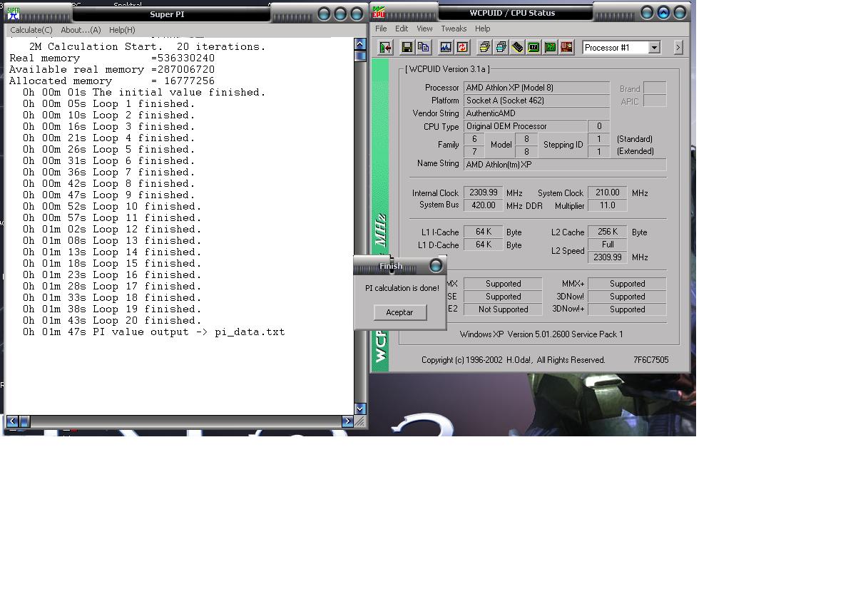Open the View menu in WCPUID
This screenshot has height=616, width=868.
424,29
